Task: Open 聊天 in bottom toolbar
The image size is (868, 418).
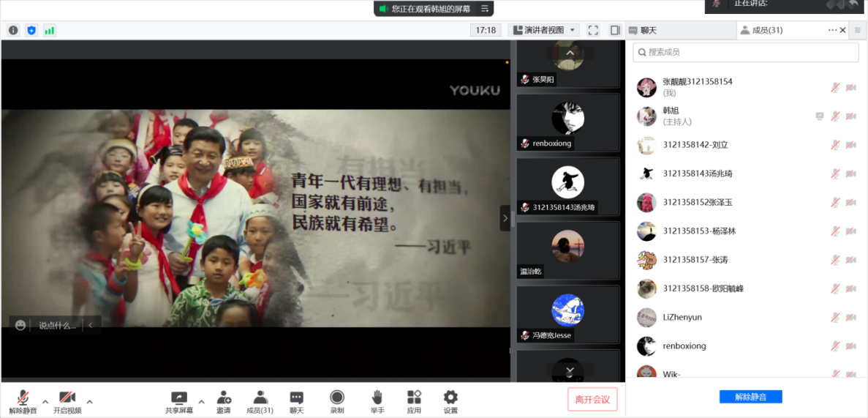Action: [297, 401]
